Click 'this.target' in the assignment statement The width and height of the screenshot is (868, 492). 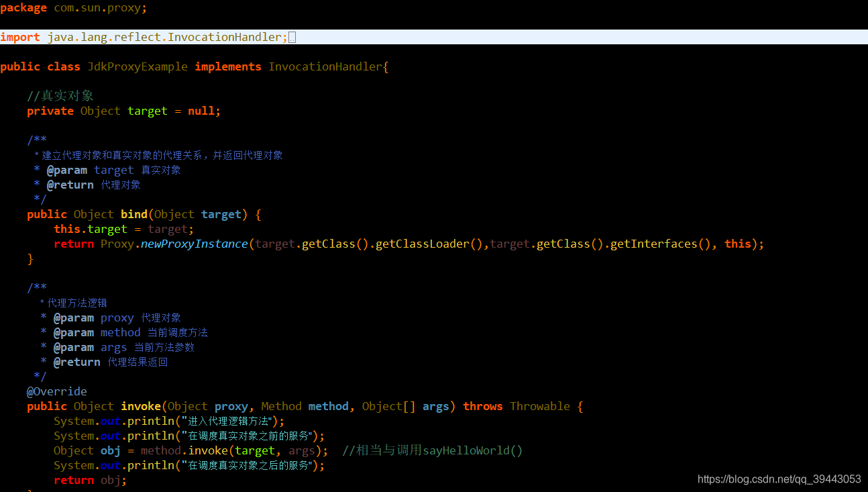pos(91,229)
